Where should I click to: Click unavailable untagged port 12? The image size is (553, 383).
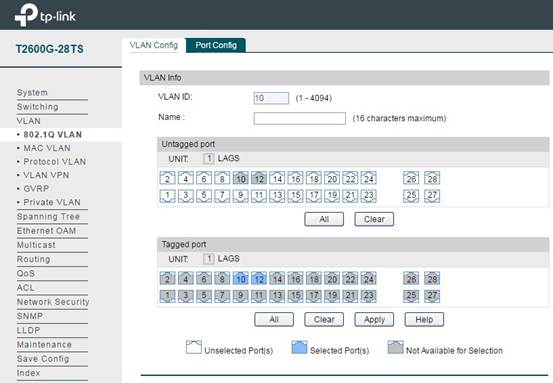coord(259,178)
